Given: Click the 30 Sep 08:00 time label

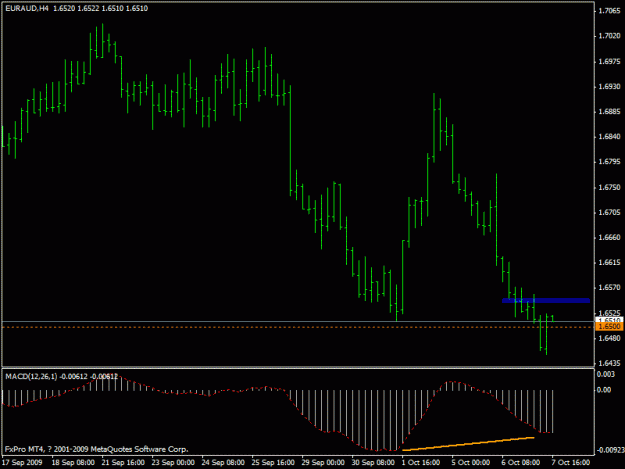Looking at the screenshot, I should pyautogui.click(x=373, y=463).
